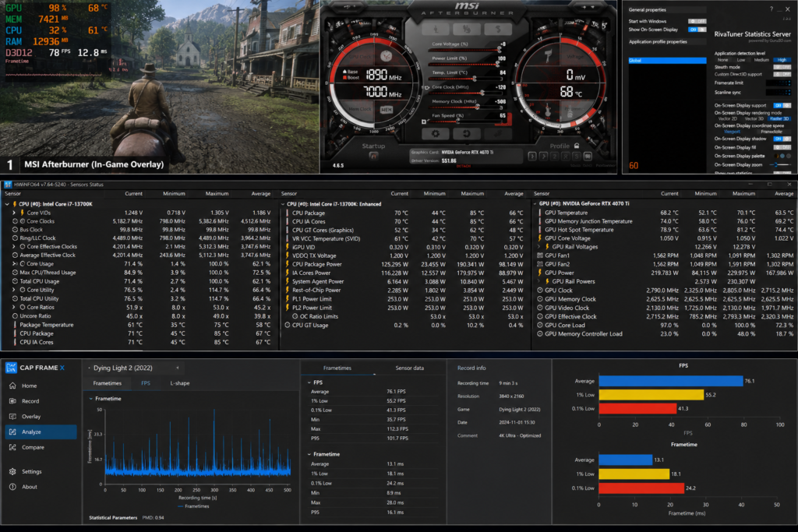Open the Sensor data tab in CapFrameX
Viewport: 798px width, 532px height.
point(410,368)
